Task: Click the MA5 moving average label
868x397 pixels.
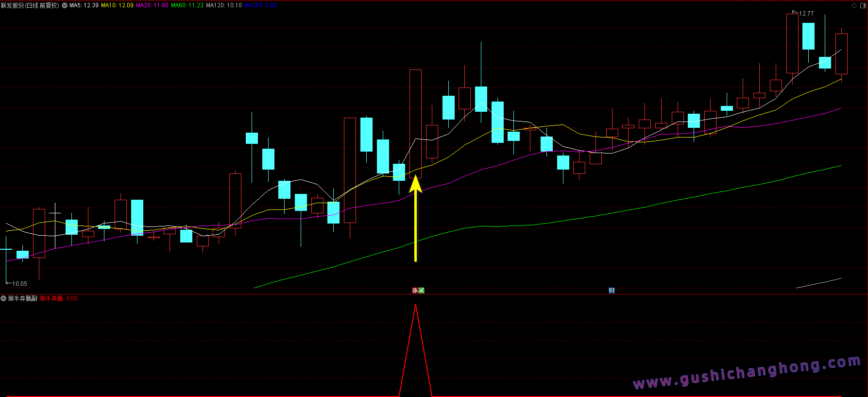Action: 84,5
